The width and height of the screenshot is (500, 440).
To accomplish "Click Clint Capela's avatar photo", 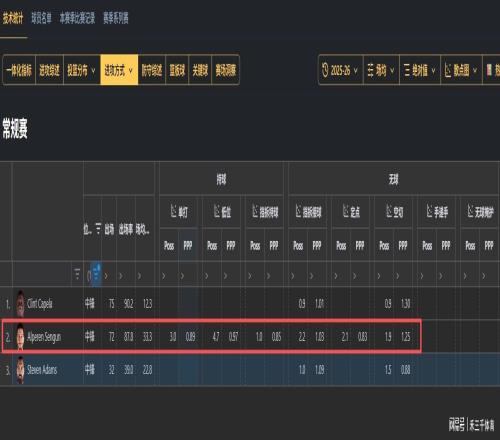I will tap(20, 303).
